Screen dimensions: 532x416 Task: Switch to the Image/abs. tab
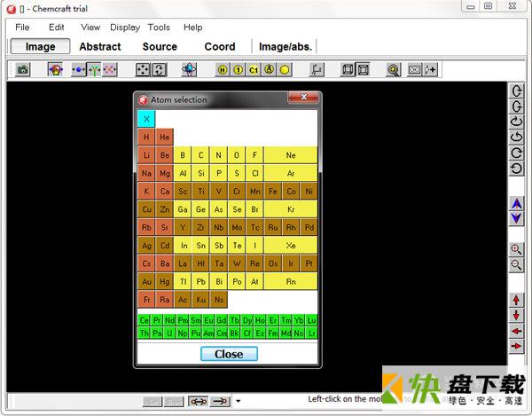[285, 46]
